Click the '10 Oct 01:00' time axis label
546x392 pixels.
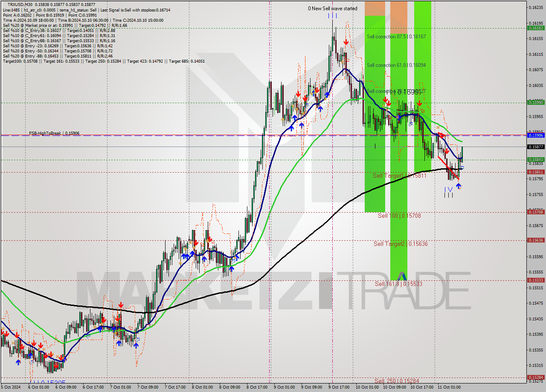click(367, 387)
